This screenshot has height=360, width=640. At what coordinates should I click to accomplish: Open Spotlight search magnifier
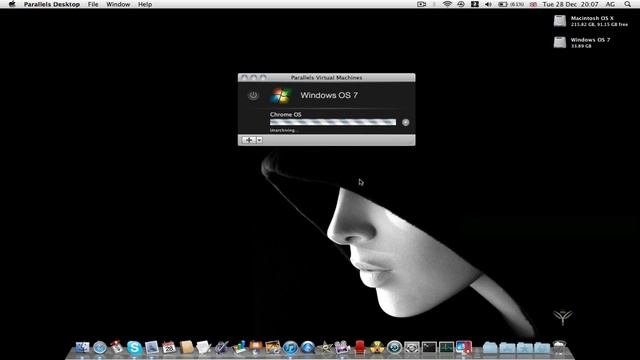(x=627, y=4)
